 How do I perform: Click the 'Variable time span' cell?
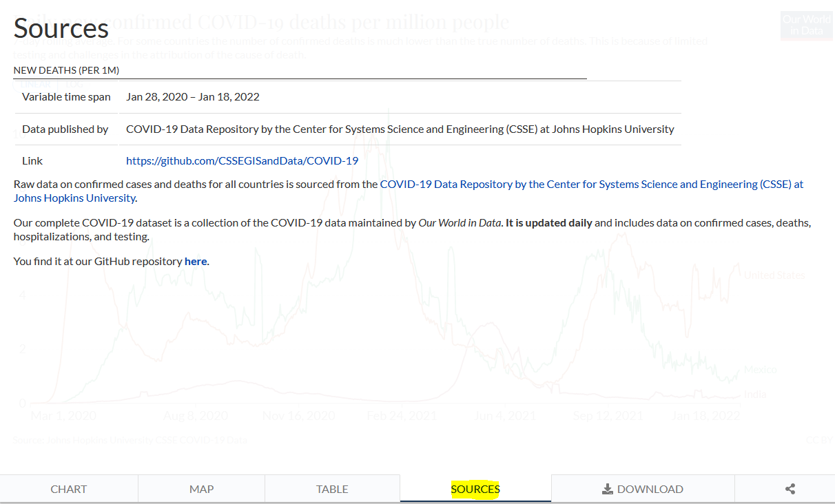pyautogui.click(x=66, y=96)
